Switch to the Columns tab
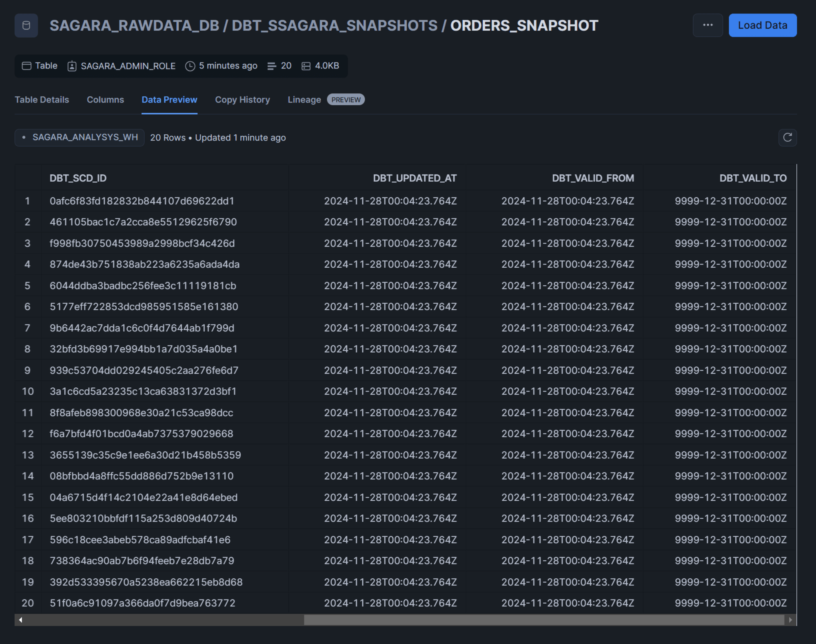Image resolution: width=816 pixels, height=644 pixels. click(105, 100)
